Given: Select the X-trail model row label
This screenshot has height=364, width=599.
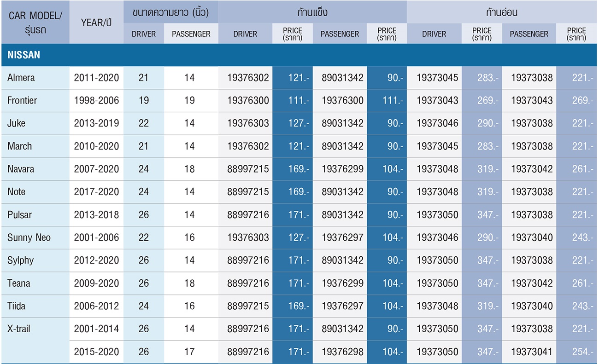Looking at the screenshot, I should pos(18,329).
